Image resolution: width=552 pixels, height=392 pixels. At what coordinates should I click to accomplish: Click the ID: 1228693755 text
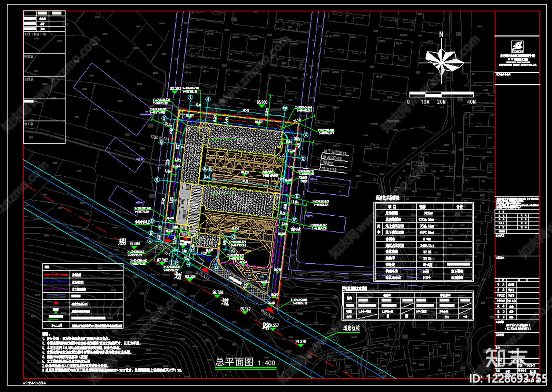[x=508, y=379]
